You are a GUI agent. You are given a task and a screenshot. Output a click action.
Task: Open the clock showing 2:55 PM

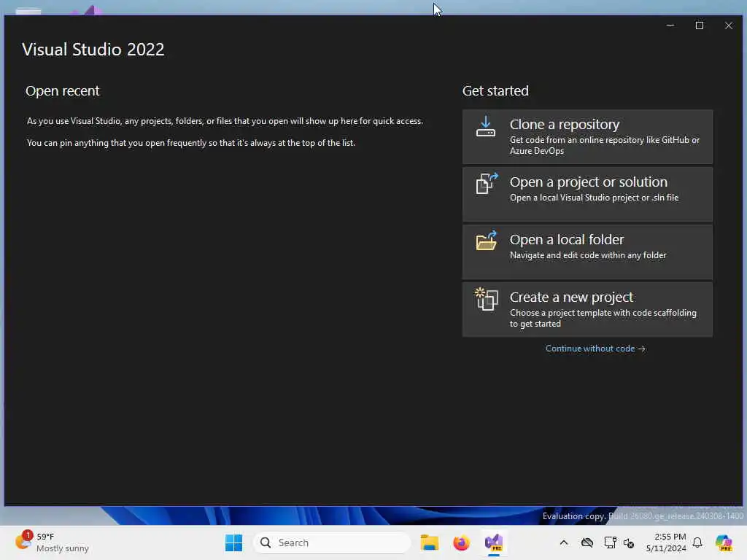(666, 542)
